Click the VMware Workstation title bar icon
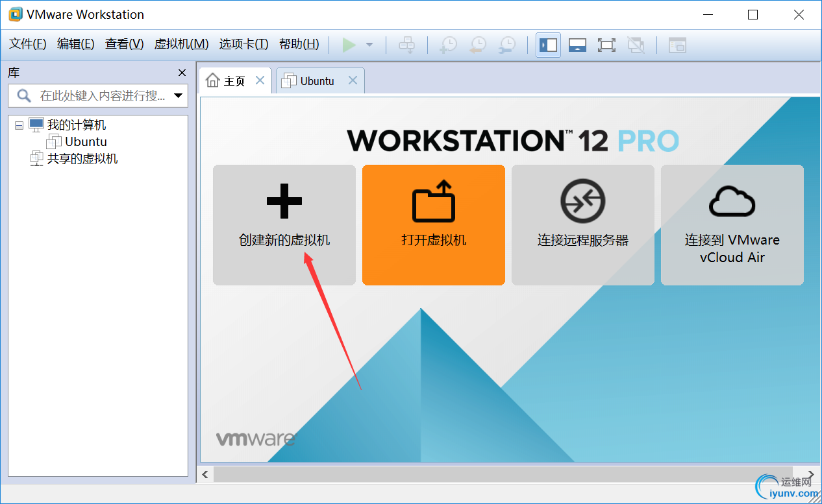 [x=15, y=14]
